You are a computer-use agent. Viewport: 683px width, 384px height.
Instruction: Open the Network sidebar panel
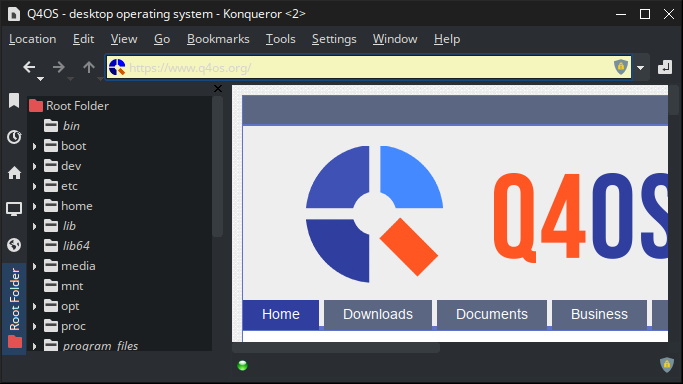click(14, 245)
